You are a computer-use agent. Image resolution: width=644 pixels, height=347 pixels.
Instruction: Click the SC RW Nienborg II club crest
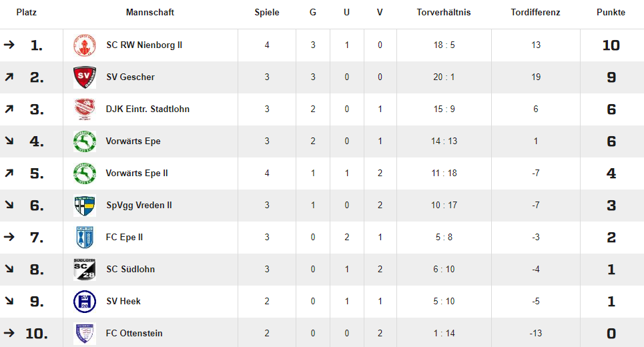click(85, 45)
